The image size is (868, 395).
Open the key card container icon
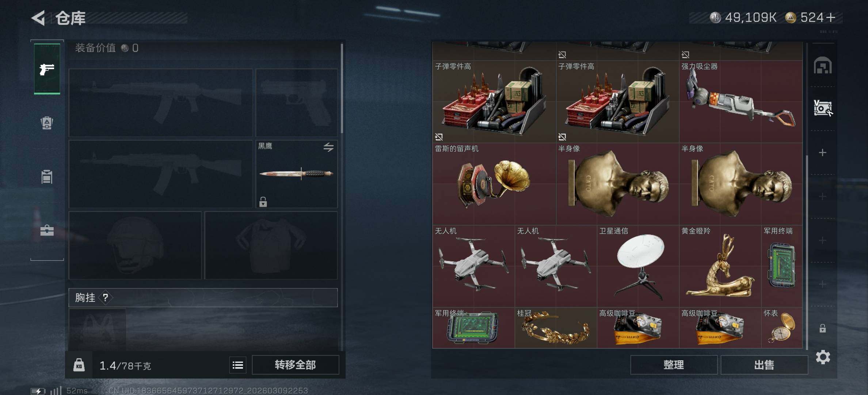pos(823,108)
